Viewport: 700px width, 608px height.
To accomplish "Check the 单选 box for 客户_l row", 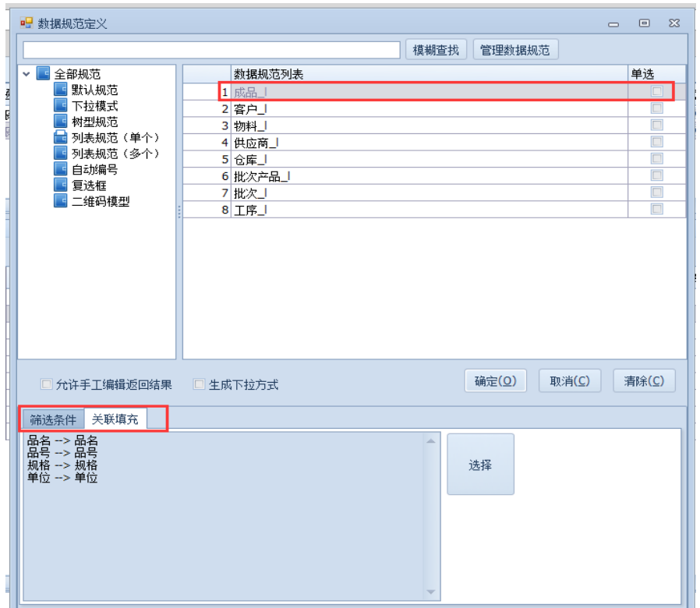I will [x=657, y=109].
